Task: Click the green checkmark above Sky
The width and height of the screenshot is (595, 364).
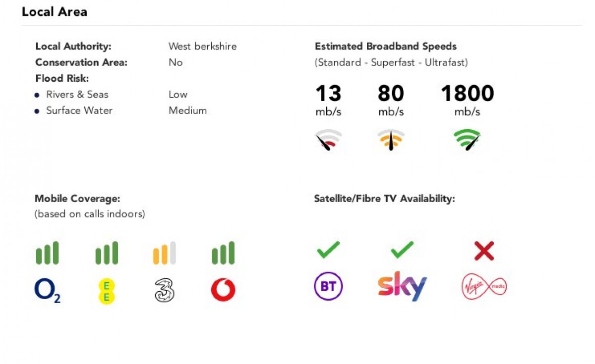Action: pyautogui.click(x=402, y=250)
